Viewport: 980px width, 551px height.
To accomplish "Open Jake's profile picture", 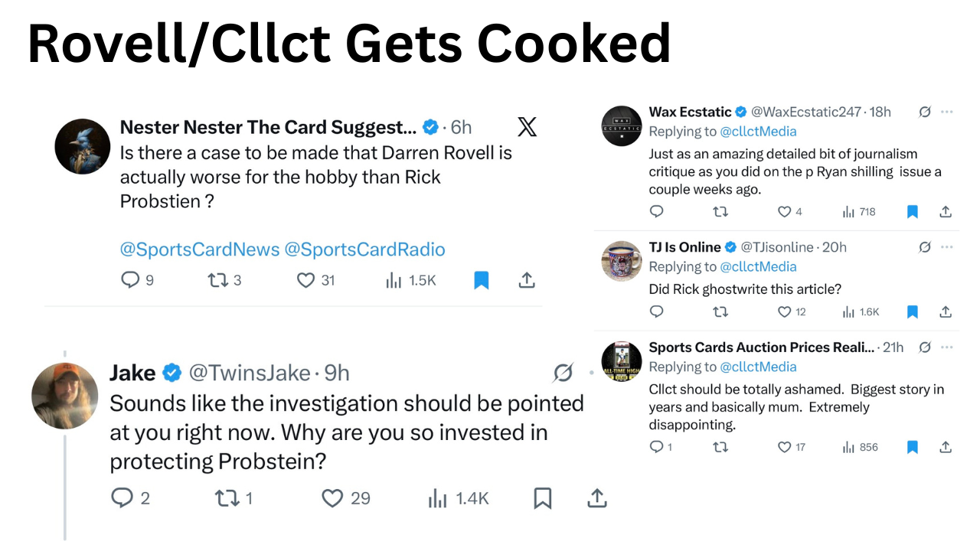I will (65, 396).
